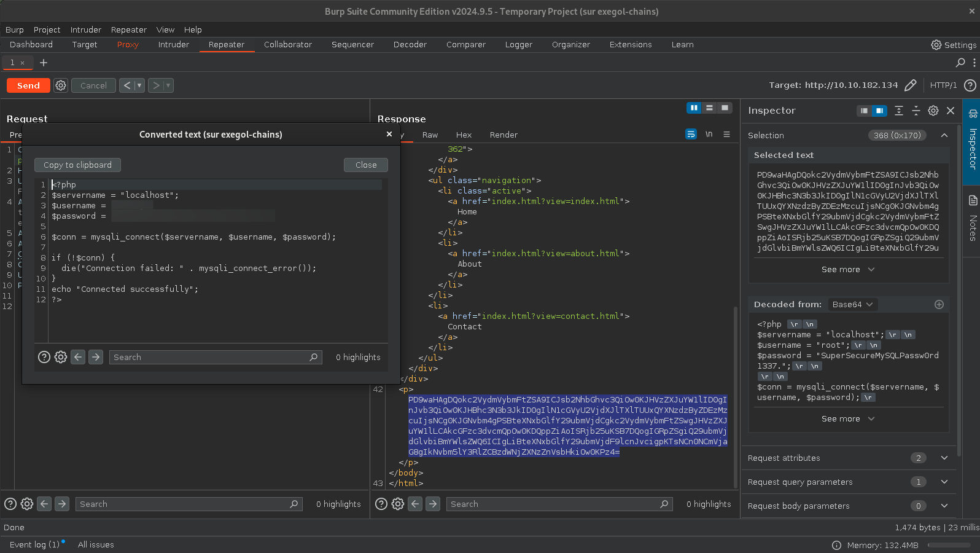Go to previous request in Repeater history

(126, 85)
